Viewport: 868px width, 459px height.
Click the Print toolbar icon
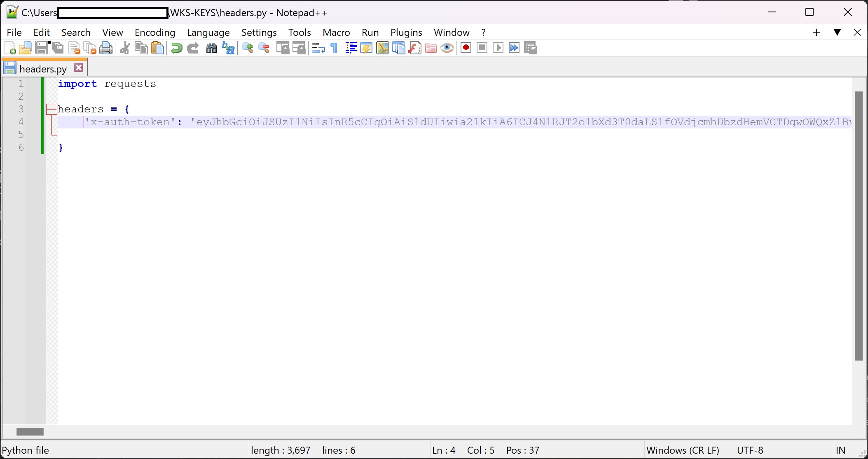point(106,48)
